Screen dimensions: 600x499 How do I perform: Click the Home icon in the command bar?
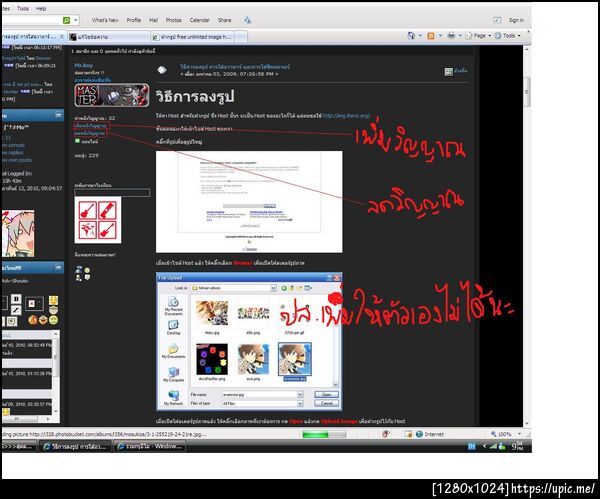(411, 36)
